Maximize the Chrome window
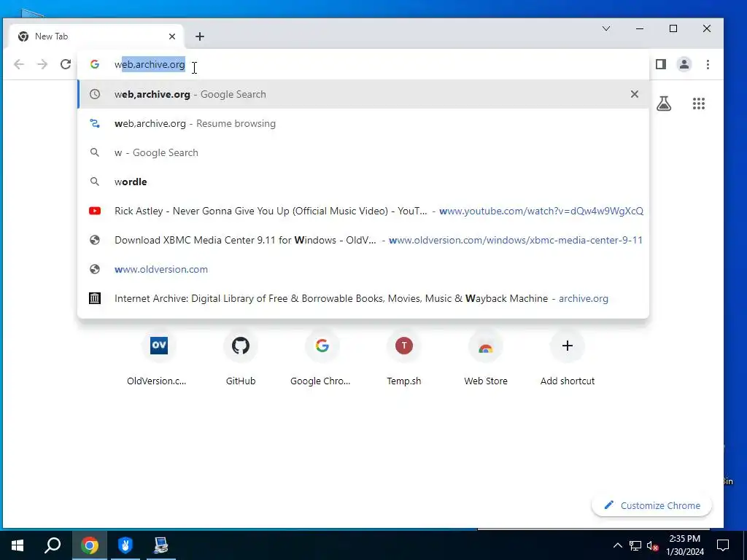Viewport: 747px width, 560px height. pos(673,28)
